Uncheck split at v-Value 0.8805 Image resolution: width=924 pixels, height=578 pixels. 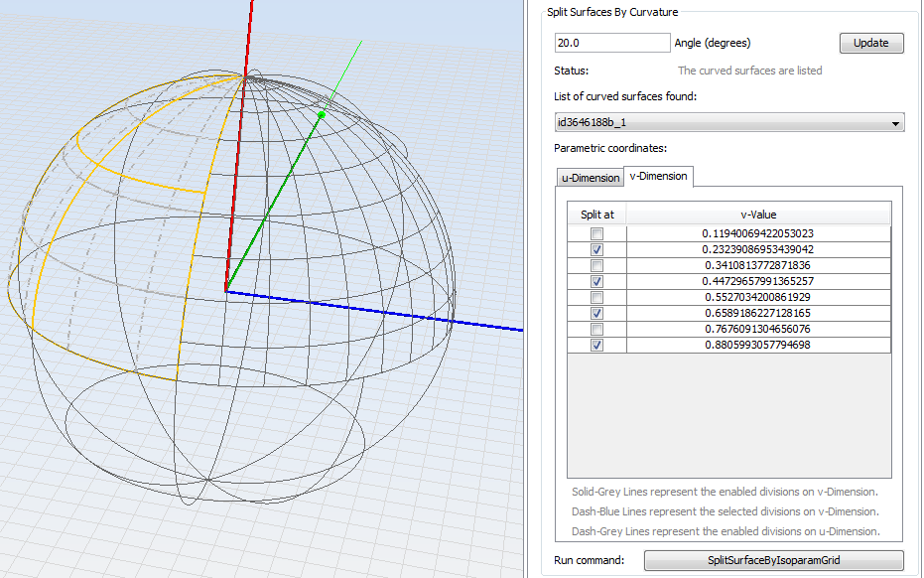(x=596, y=346)
